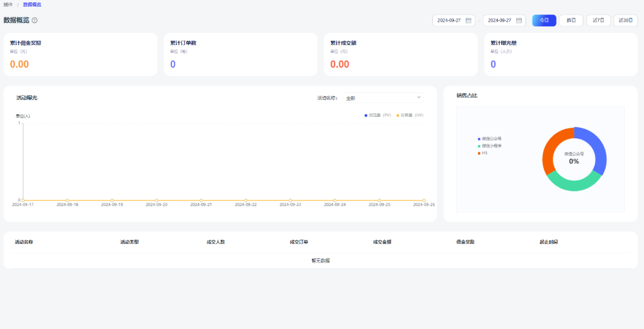Image resolution: width=644 pixels, height=329 pixels.
Task: Toggle 微信公众号 legend item in pie chart
Action: tap(490, 138)
